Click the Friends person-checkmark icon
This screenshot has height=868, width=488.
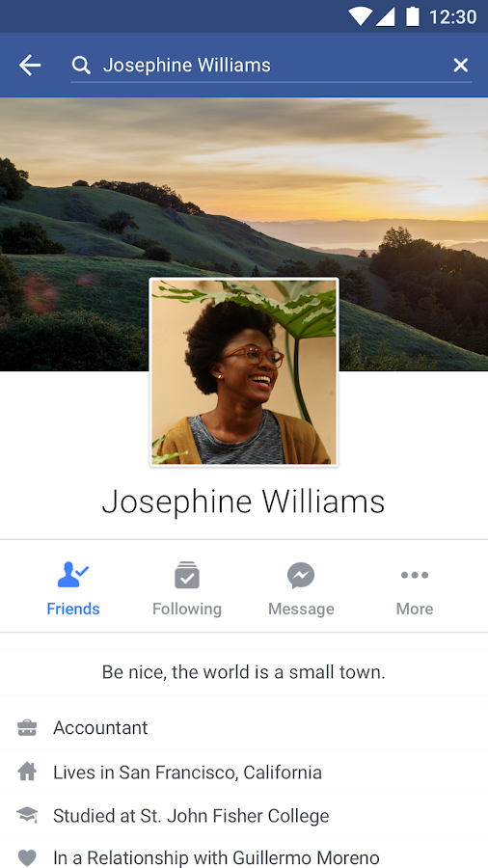73,575
